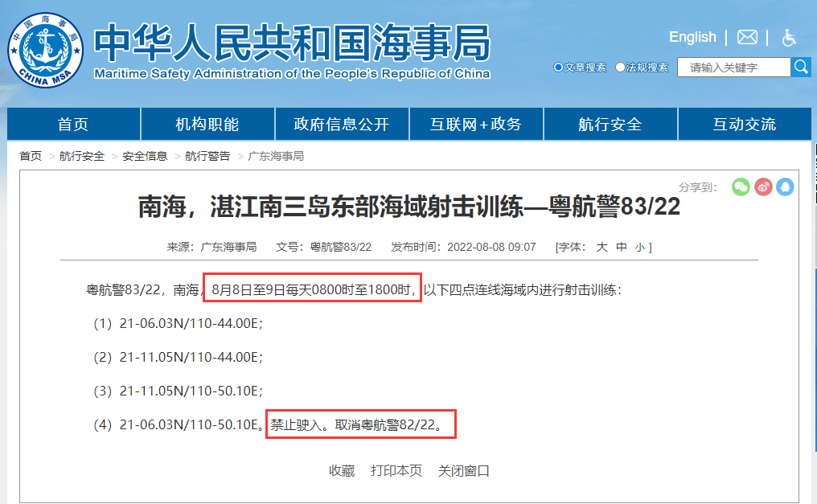Viewport: 817px width, 504px height.
Task: Go to 航行安全 in breadcrumb
Action: click(x=82, y=156)
